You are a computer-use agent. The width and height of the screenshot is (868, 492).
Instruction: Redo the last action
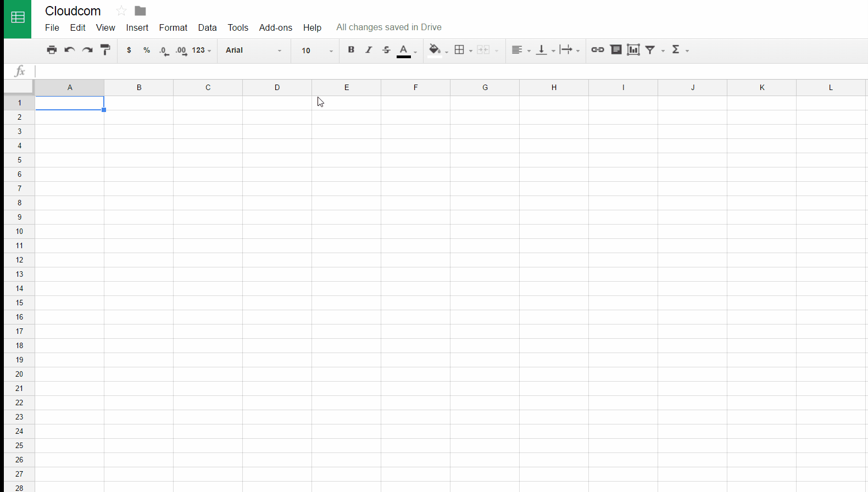point(87,50)
